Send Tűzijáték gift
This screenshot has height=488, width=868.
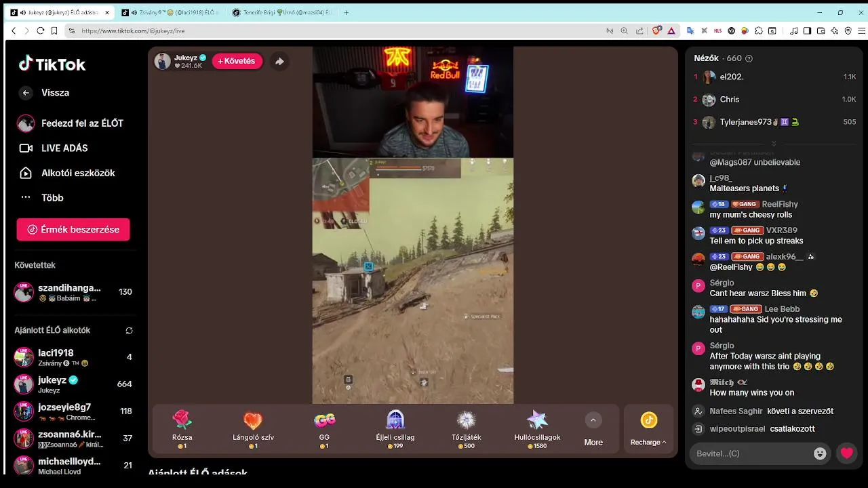pos(467,429)
